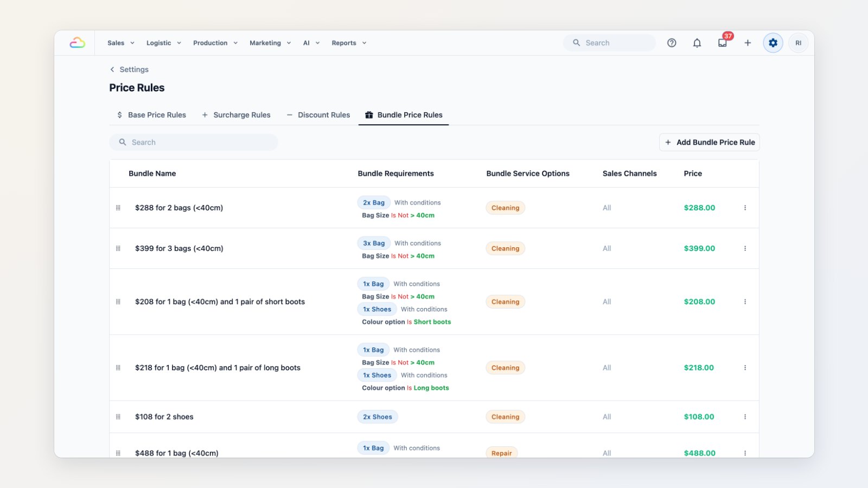Expand the Logistic menu

(x=163, y=43)
